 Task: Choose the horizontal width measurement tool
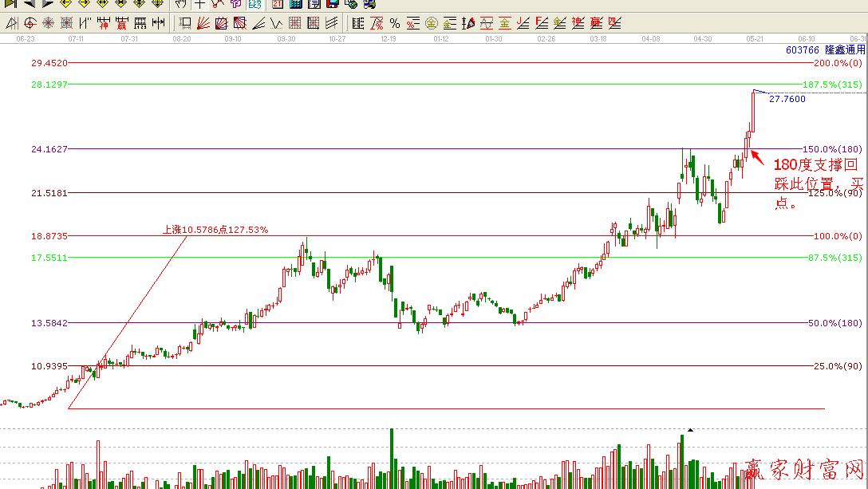[x=159, y=23]
